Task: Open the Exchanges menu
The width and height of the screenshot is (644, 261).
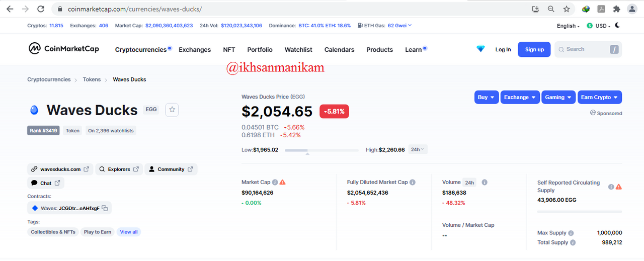Action: tap(195, 49)
